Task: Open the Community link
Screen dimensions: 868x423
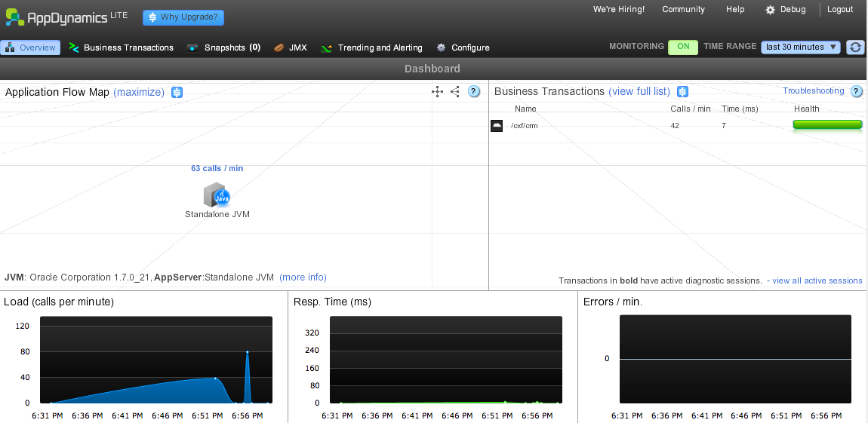Action: pyautogui.click(x=683, y=9)
